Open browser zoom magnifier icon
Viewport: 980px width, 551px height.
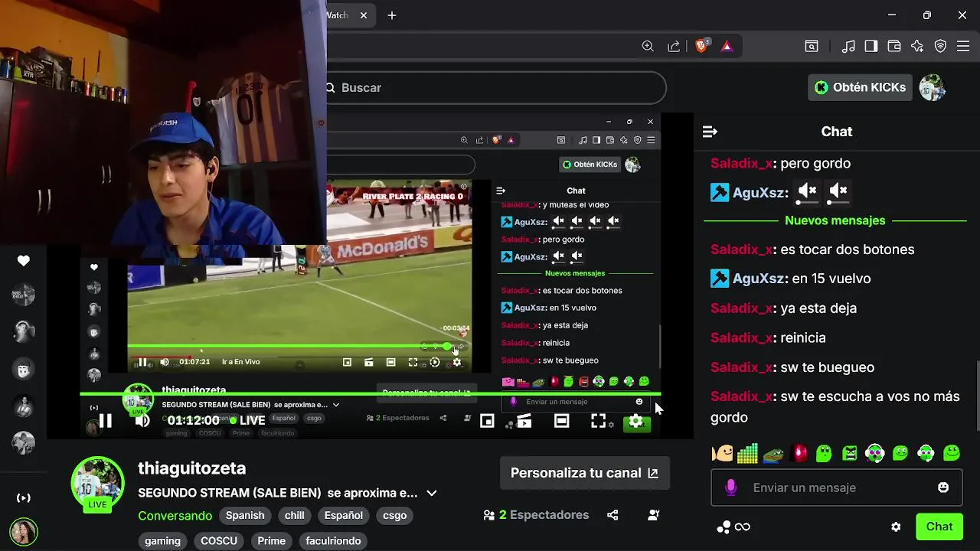pyautogui.click(x=648, y=46)
